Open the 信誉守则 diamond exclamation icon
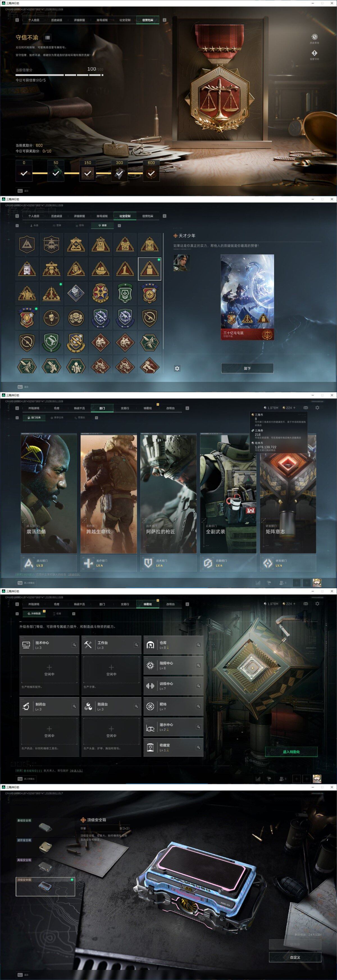 pos(314,53)
